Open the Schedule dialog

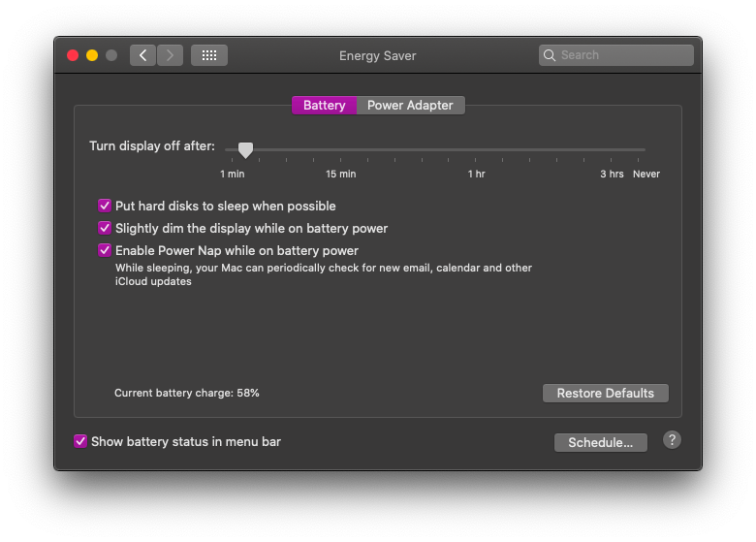tap(601, 443)
